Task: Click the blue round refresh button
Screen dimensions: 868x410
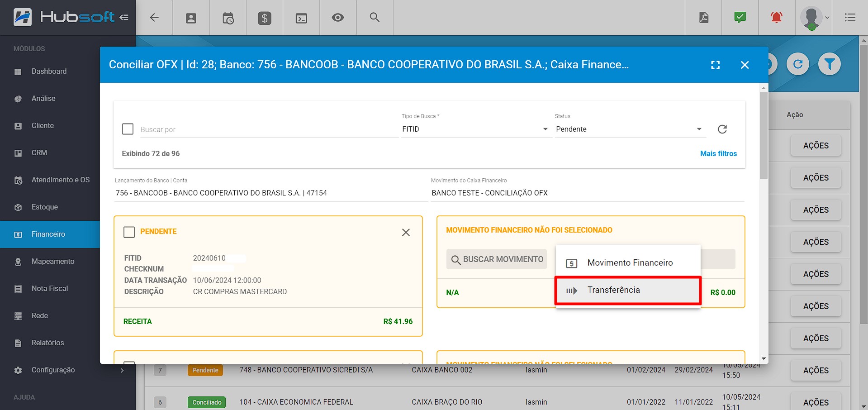Action: pos(798,64)
